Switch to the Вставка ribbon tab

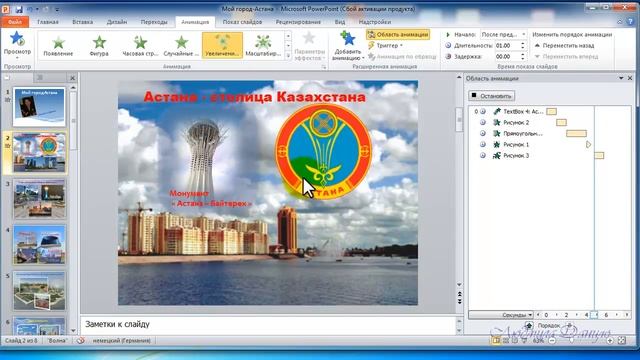83,22
